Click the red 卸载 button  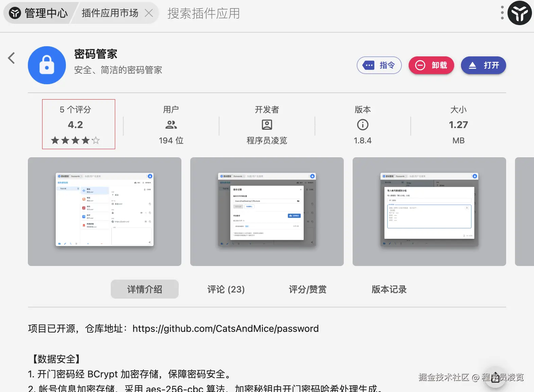tap(431, 65)
